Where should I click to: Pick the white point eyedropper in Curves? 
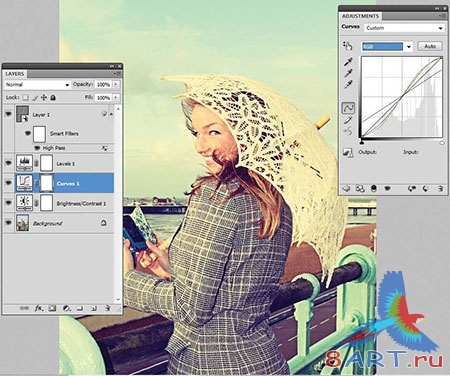(348, 85)
